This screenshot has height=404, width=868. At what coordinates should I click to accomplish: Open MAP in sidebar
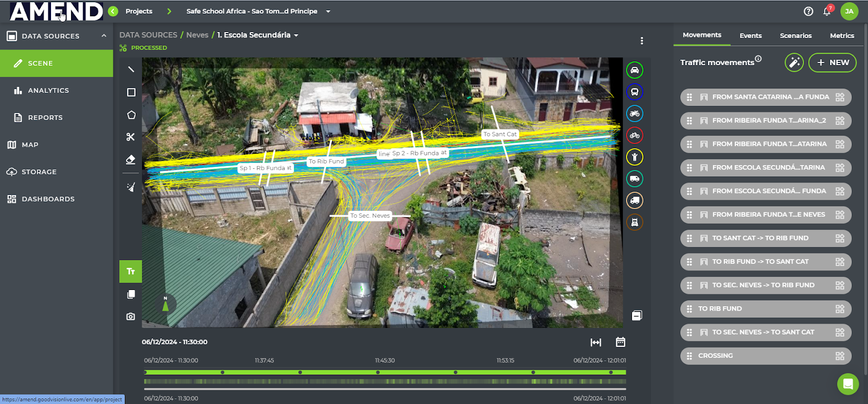(x=56, y=145)
